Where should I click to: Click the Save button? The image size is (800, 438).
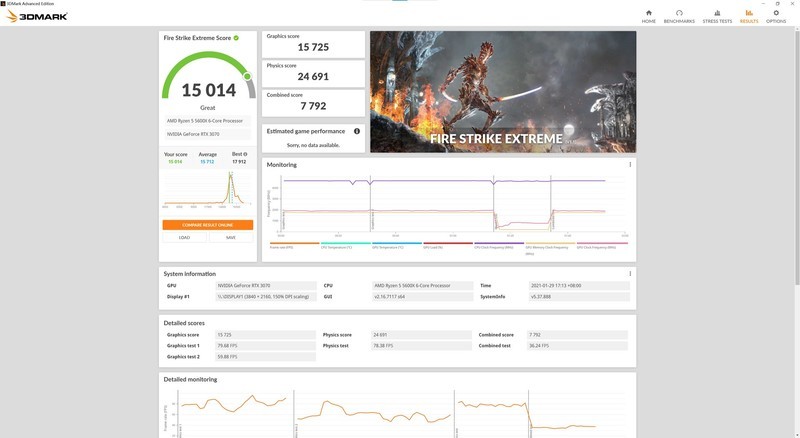230,237
